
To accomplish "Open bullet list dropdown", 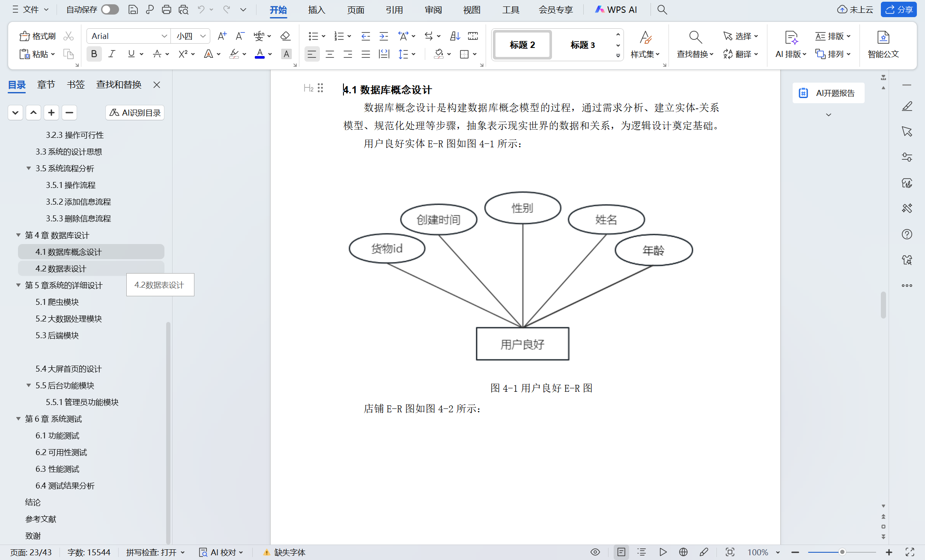I will pos(323,36).
